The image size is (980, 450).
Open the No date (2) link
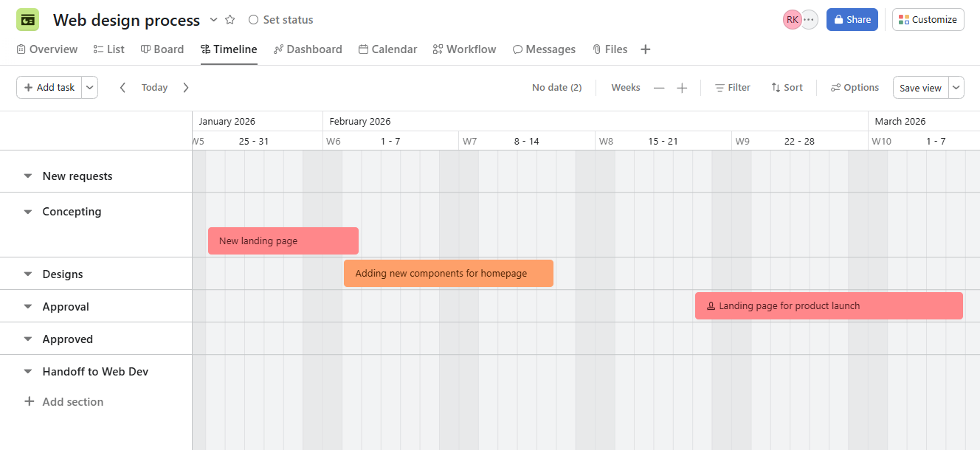pos(556,87)
